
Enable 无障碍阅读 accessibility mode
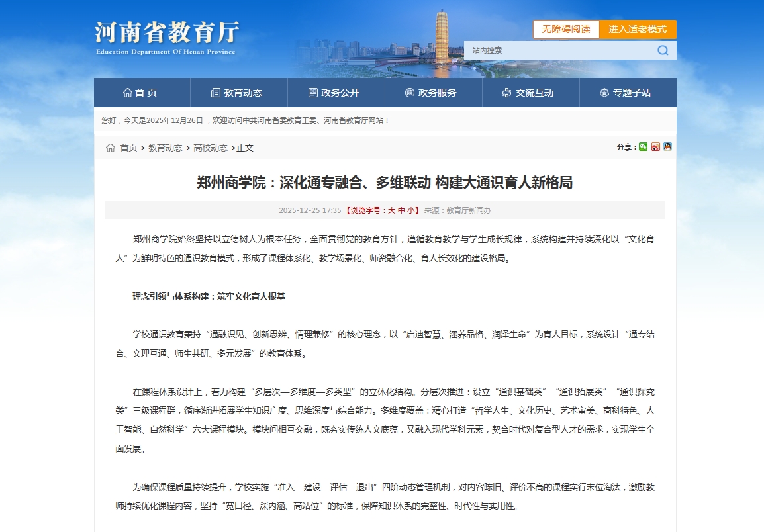click(566, 30)
